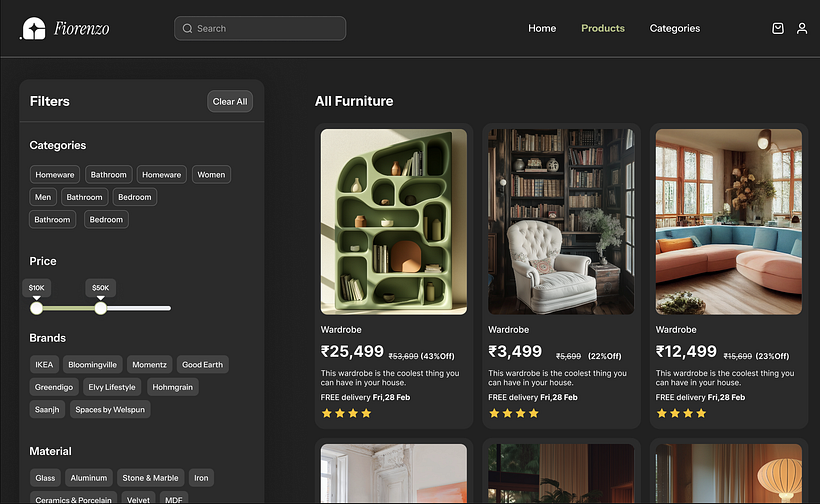The width and height of the screenshot is (820, 504).
Task: Click star rating on the ₹3,499 wardrobe
Action: (x=514, y=414)
